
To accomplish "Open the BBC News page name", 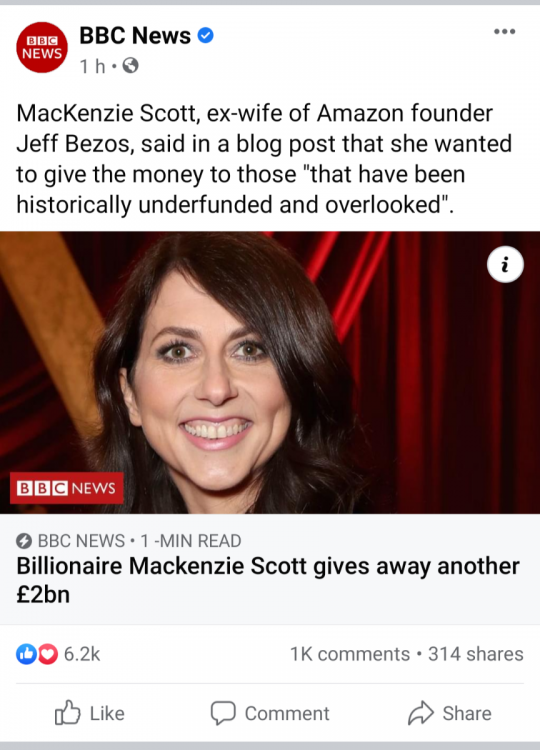I will tap(135, 35).
